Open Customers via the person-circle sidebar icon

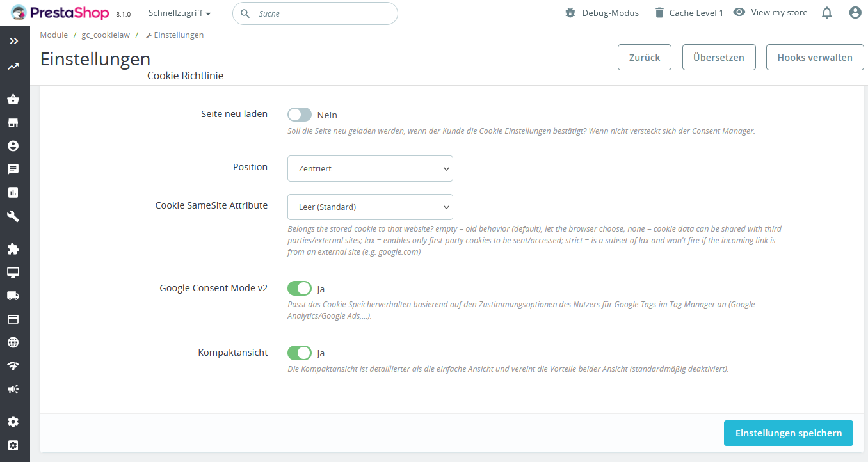[13, 146]
